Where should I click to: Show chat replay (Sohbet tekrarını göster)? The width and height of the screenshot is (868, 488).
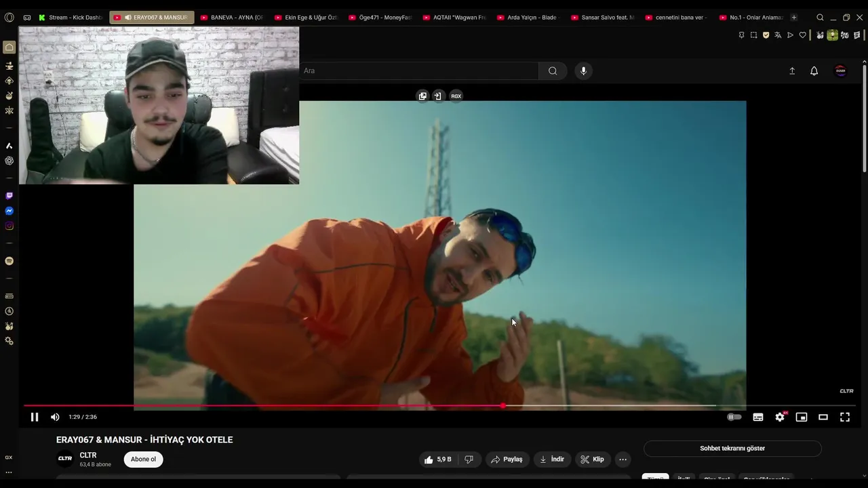coord(732,449)
